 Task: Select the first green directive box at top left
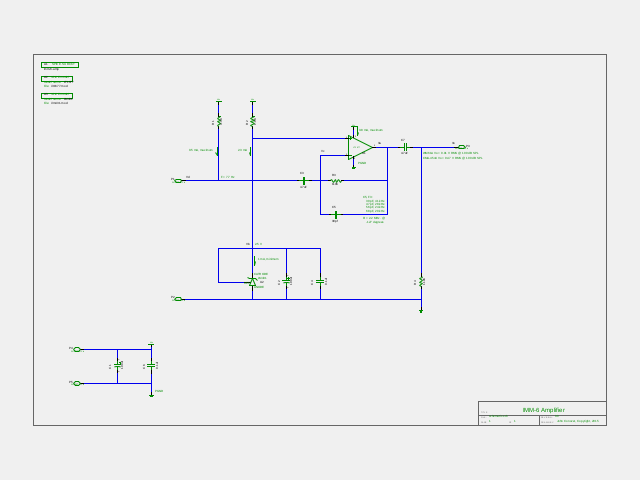pyautogui.click(x=60, y=65)
